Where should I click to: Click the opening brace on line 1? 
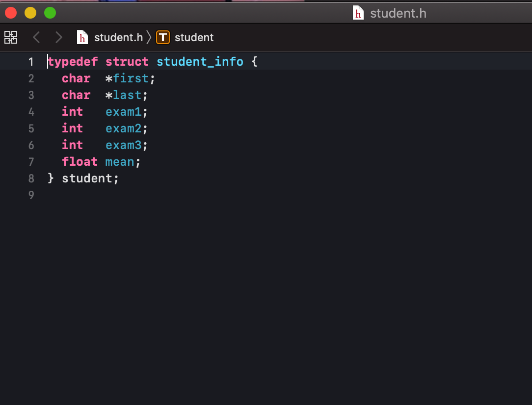click(x=254, y=62)
